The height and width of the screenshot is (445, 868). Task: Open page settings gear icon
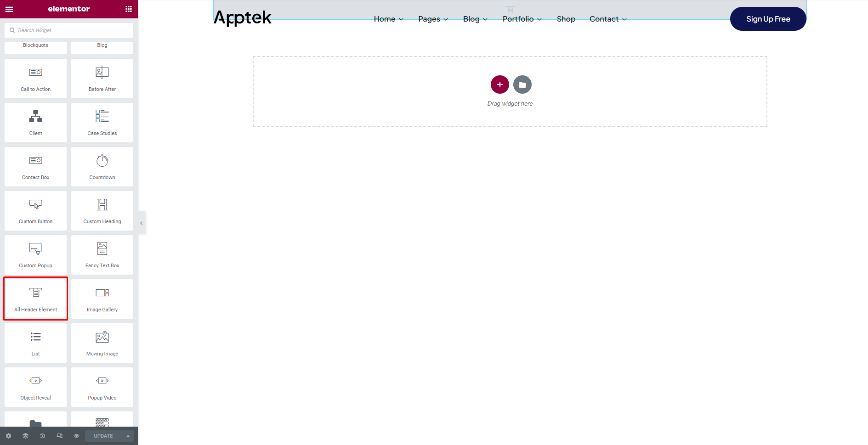click(8, 436)
